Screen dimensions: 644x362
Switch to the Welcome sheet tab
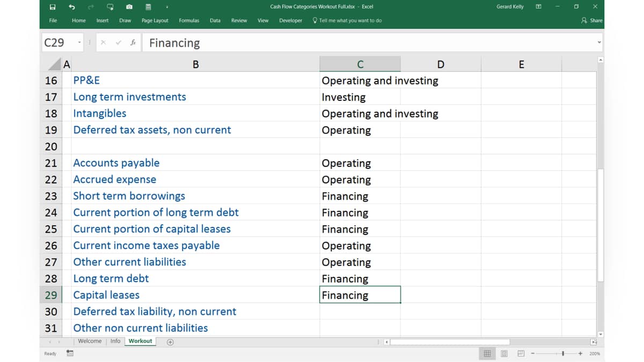coord(90,341)
